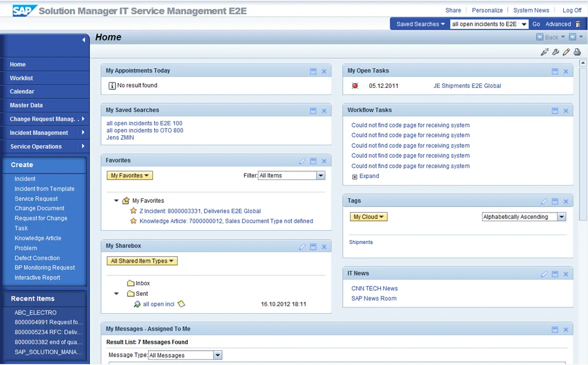The image size is (588, 365).
Task: Click the trash icon beside Advanced
Action: 578,24
